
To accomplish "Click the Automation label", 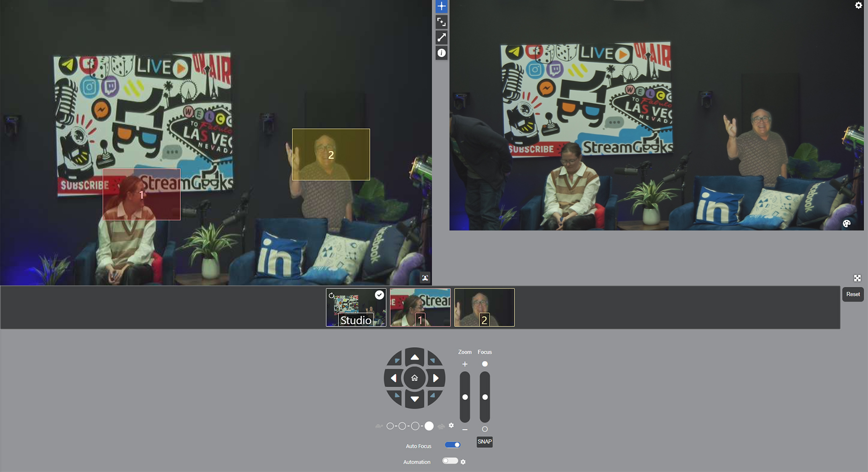I will (417, 462).
